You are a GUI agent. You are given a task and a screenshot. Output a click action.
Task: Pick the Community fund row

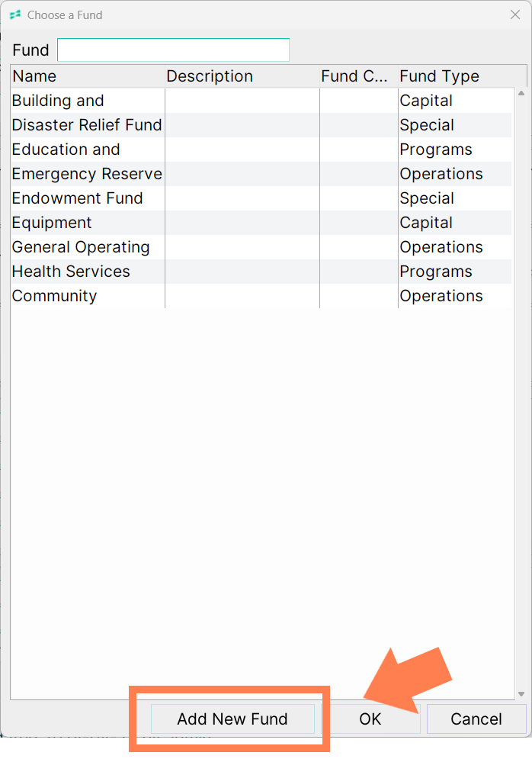261,295
